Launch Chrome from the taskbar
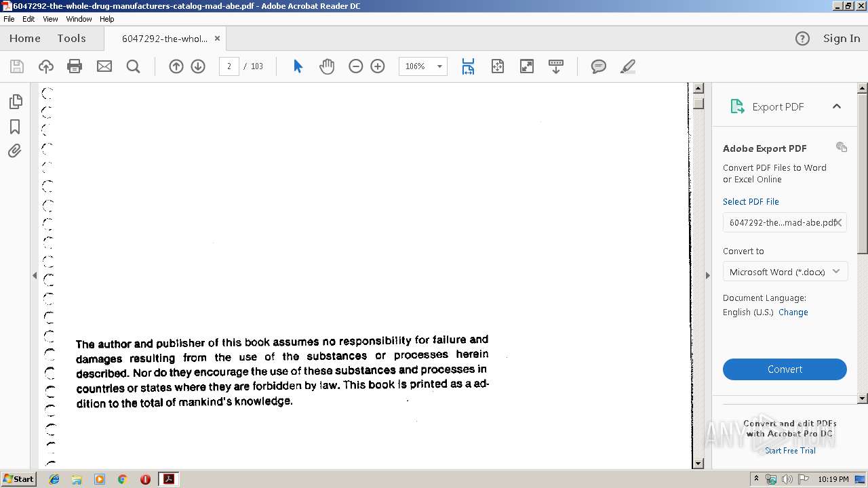 pos(122,479)
